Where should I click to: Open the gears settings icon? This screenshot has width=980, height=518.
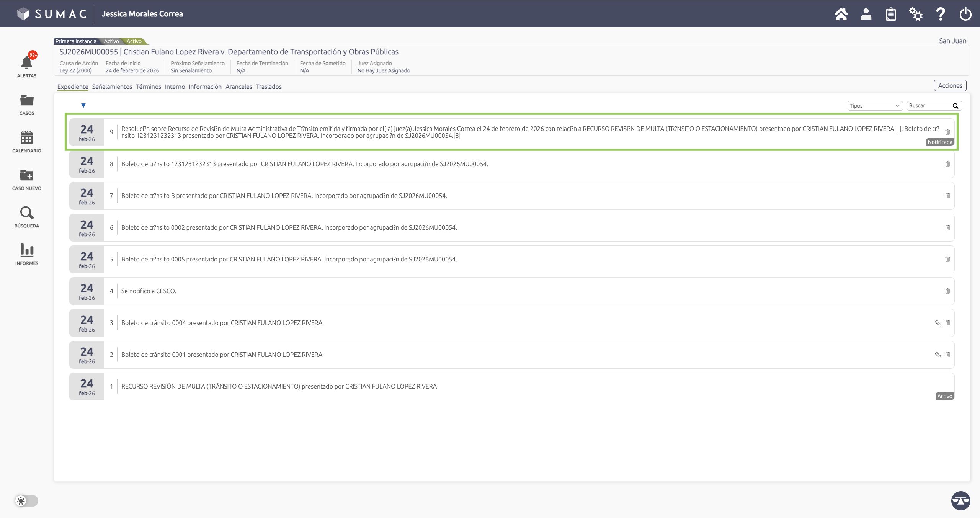[x=916, y=14]
